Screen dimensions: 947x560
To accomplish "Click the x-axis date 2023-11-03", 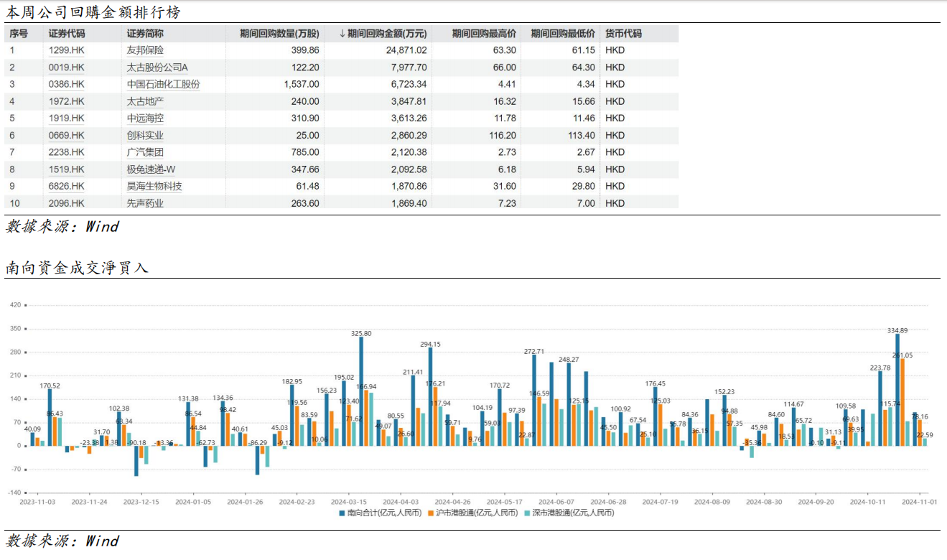I will (x=39, y=502).
